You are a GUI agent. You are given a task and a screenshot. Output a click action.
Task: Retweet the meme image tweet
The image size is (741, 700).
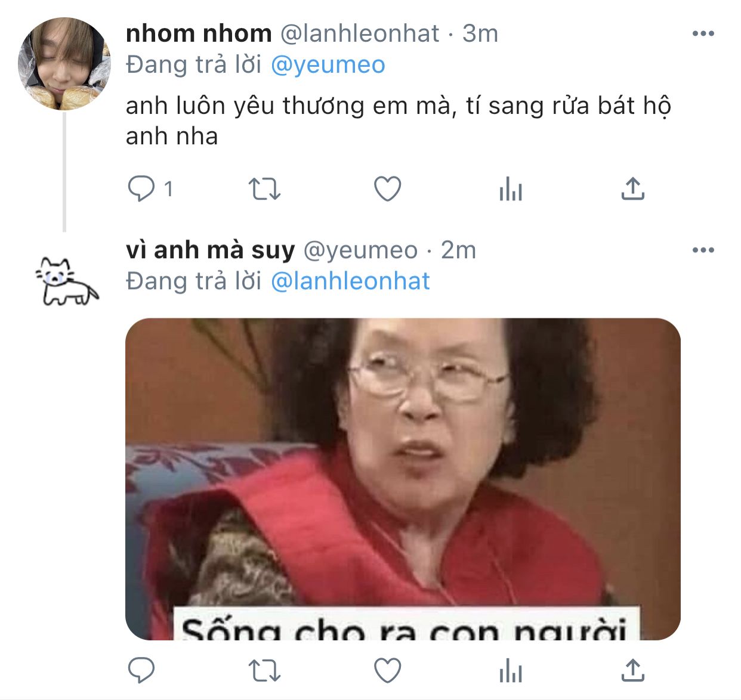[x=264, y=670]
